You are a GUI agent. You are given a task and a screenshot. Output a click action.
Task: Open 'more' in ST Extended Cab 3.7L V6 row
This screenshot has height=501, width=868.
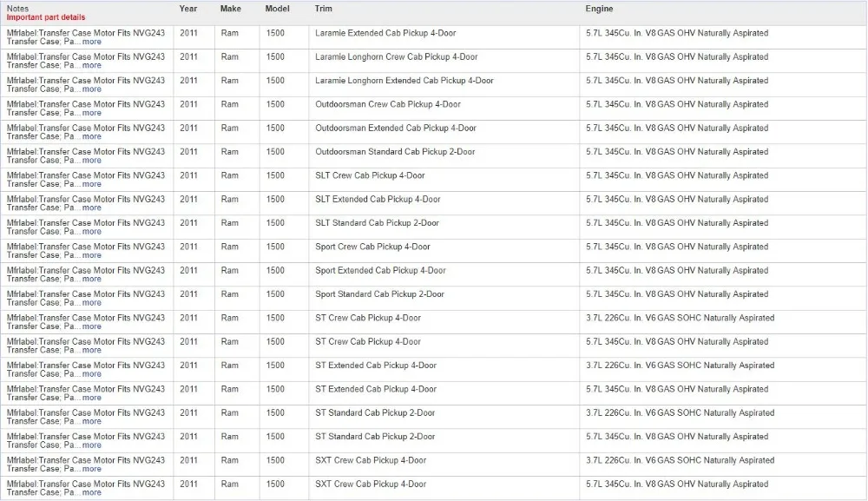click(x=92, y=374)
